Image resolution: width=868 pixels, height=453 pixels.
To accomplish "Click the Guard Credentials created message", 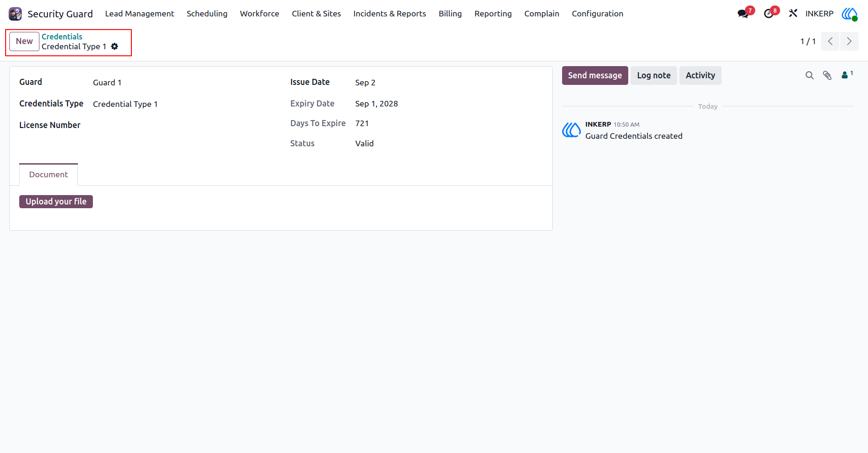I will 634,136.
